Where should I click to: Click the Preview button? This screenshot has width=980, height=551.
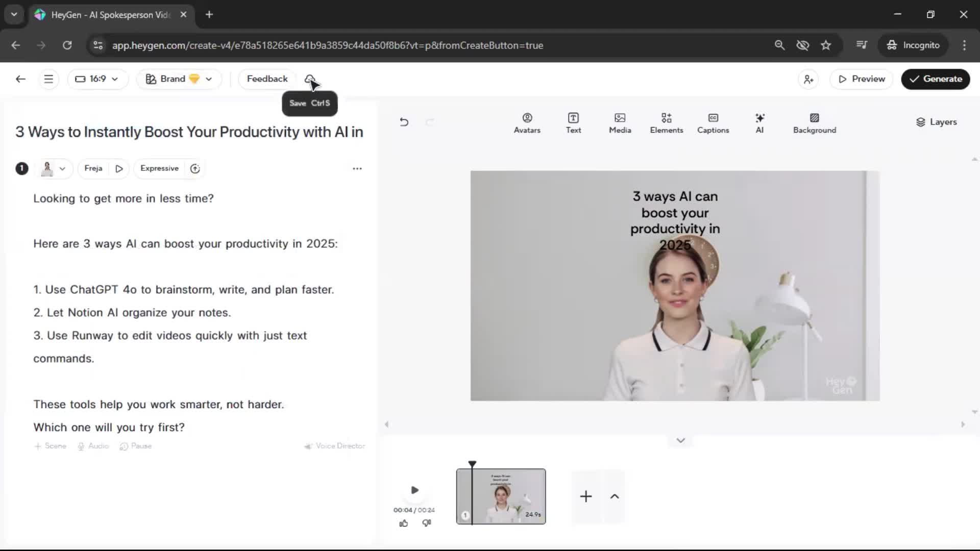[x=861, y=79]
